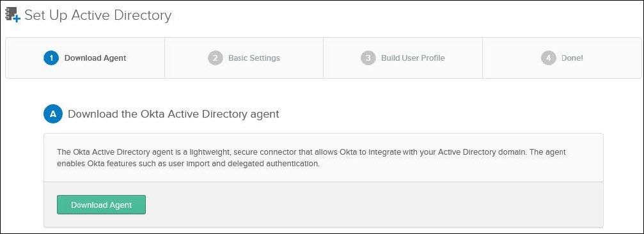The height and width of the screenshot is (234, 644).
Task: Click the blue letter A badge
Action: pyautogui.click(x=53, y=114)
